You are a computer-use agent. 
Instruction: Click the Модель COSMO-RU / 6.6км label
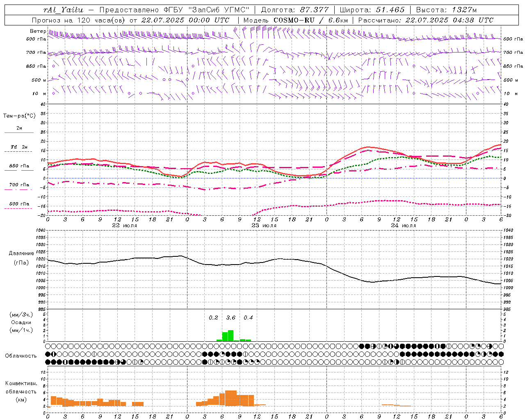[295, 20]
